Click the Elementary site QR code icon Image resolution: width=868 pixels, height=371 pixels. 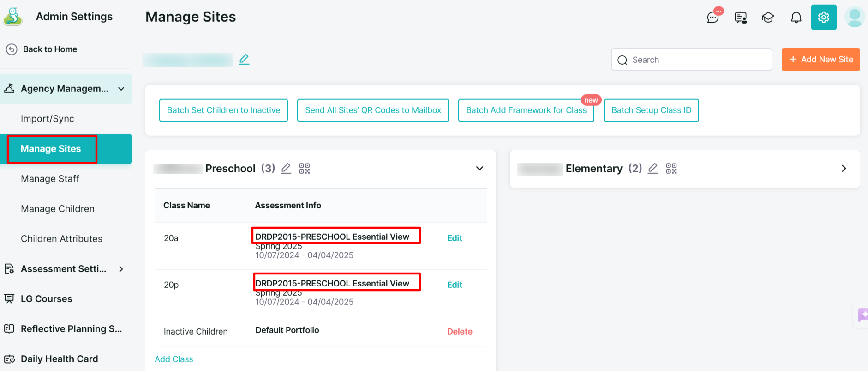671,169
